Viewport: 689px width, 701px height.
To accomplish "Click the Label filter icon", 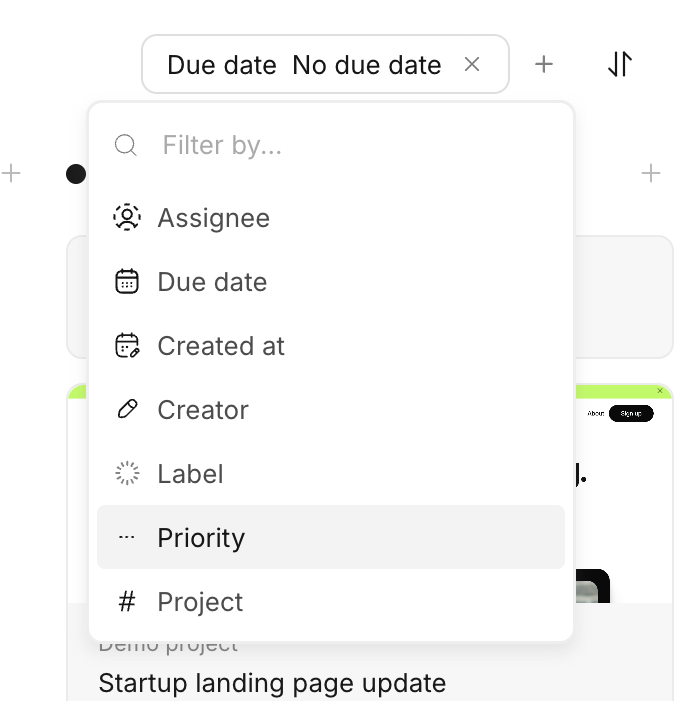I will click(x=127, y=474).
